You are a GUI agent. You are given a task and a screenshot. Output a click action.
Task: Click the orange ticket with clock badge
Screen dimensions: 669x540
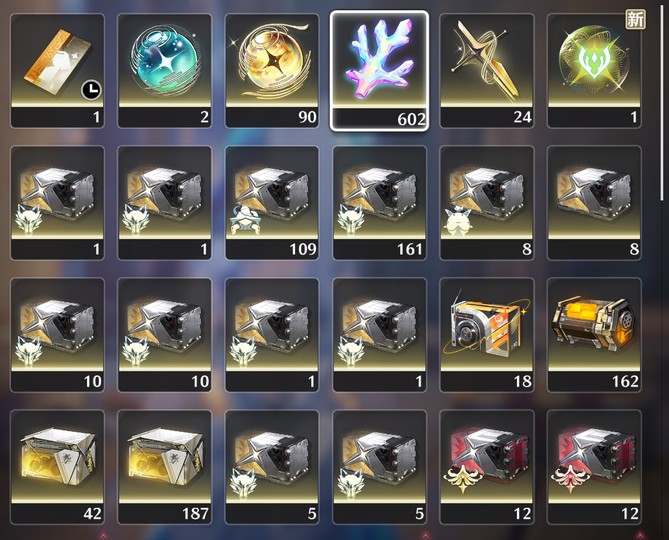58,70
